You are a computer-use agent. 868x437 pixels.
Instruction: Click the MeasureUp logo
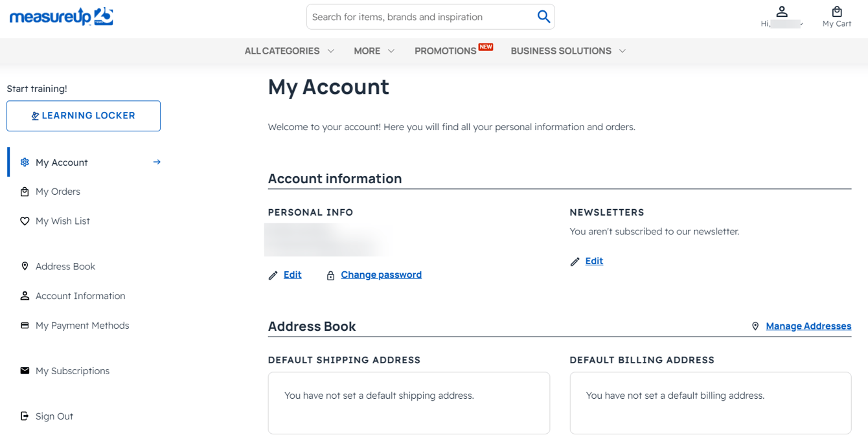point(60,16)
